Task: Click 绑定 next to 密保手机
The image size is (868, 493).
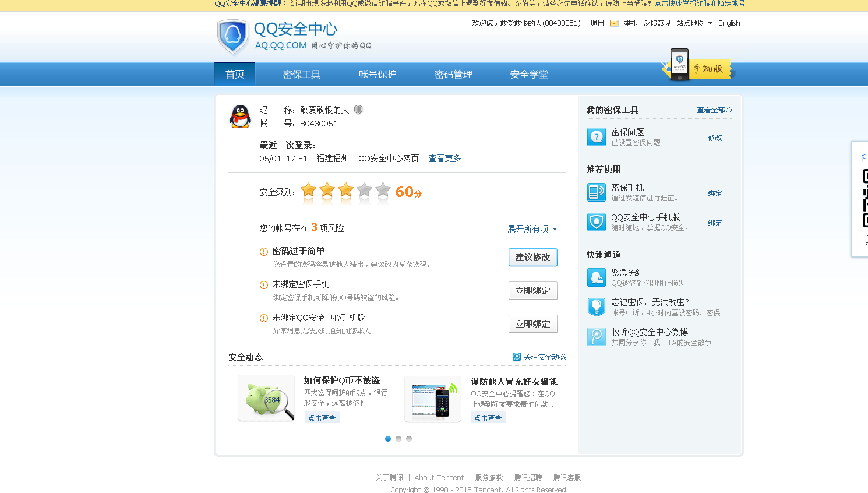Action: coord(715,193)
